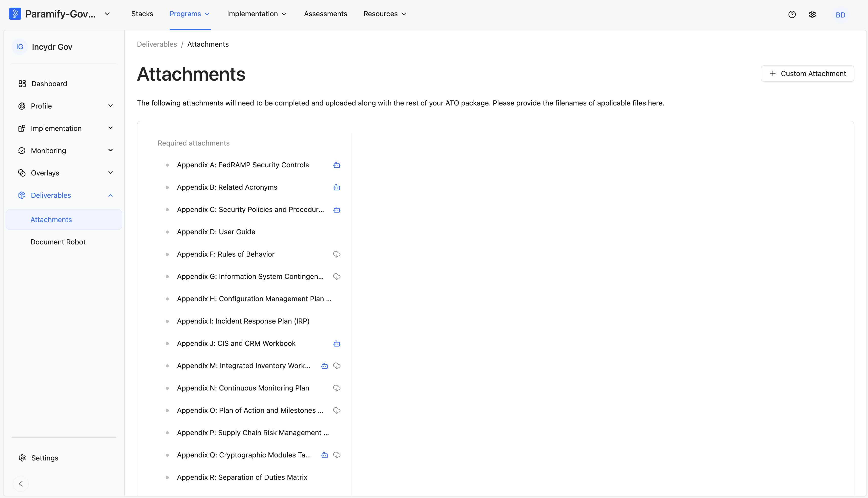Click the Incydr Gov program name

point(52,47)
